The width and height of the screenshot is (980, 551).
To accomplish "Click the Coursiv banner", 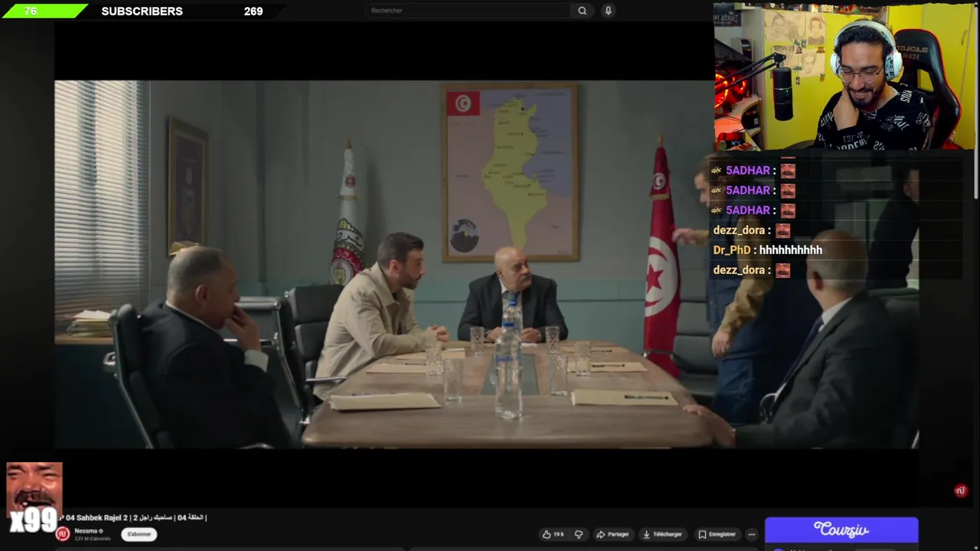I will click(841, 530).
